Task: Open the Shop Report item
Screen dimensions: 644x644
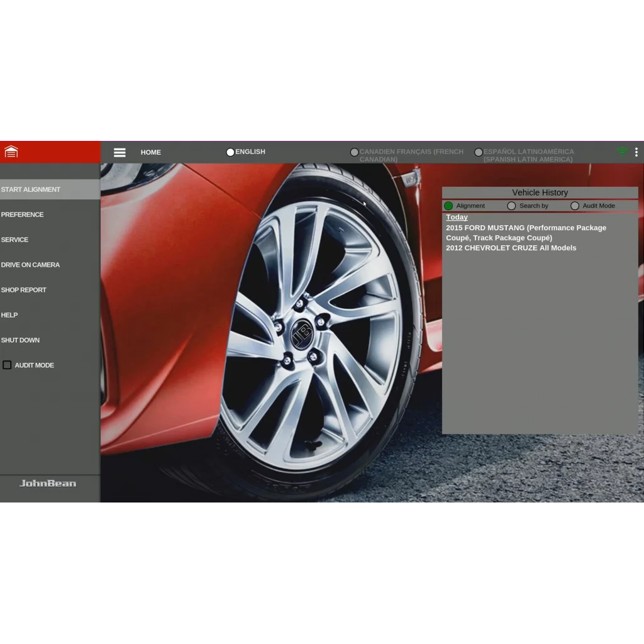Action: 50,290
